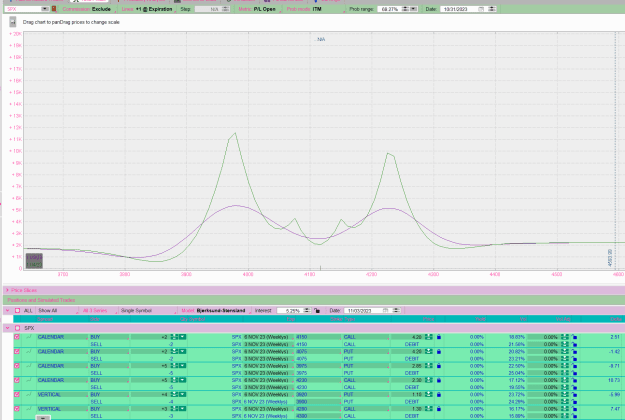Open the Prob range dropdown arrow
The height and width of the screenshot is (420, 625).
click(413, 9)
